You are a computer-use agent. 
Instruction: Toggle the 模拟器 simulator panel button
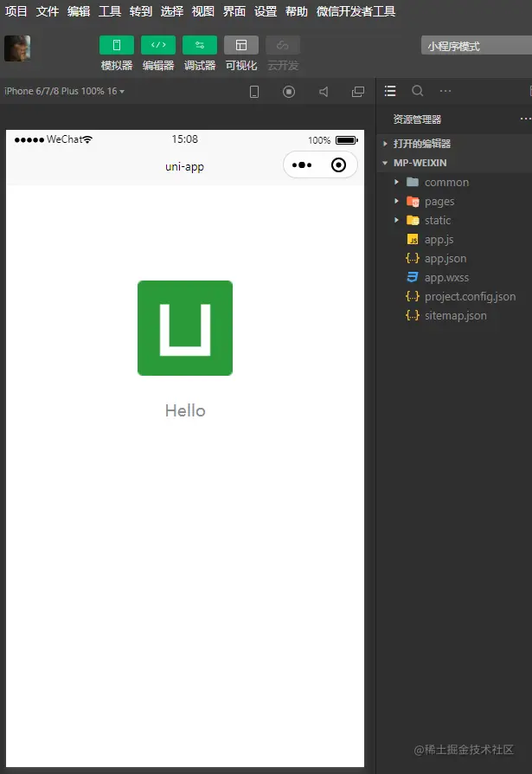click(x=117, y=45)
